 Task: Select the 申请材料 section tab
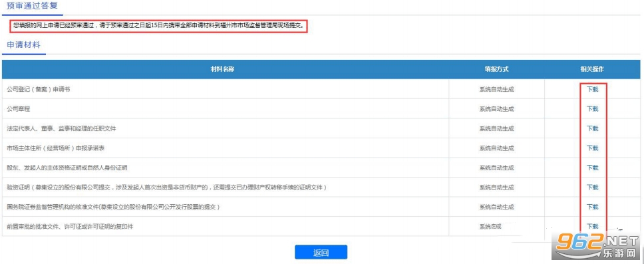click(24, 45)
